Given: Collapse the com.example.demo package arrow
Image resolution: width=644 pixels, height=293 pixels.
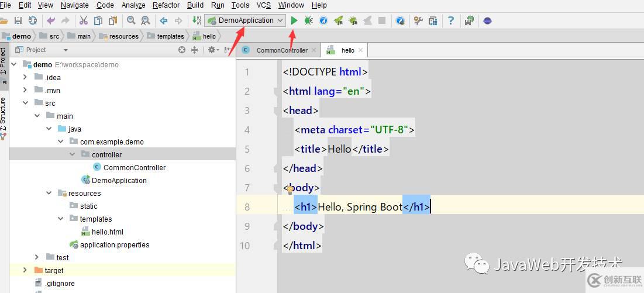Looking at the screenshot, I should pos(60,142).
